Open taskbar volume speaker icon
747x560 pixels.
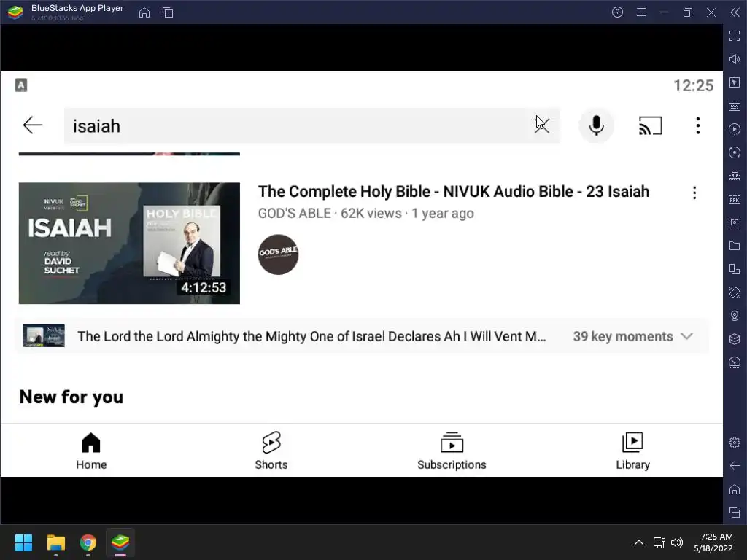[677, 542]
